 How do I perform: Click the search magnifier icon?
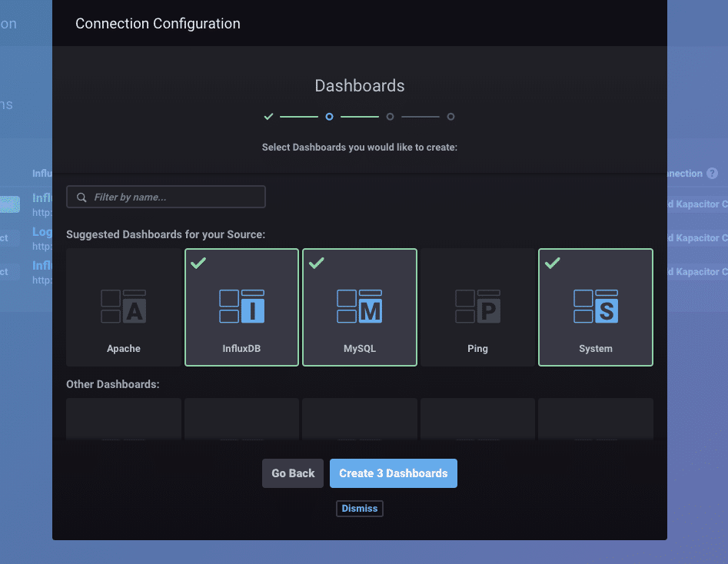pos(81,197)
